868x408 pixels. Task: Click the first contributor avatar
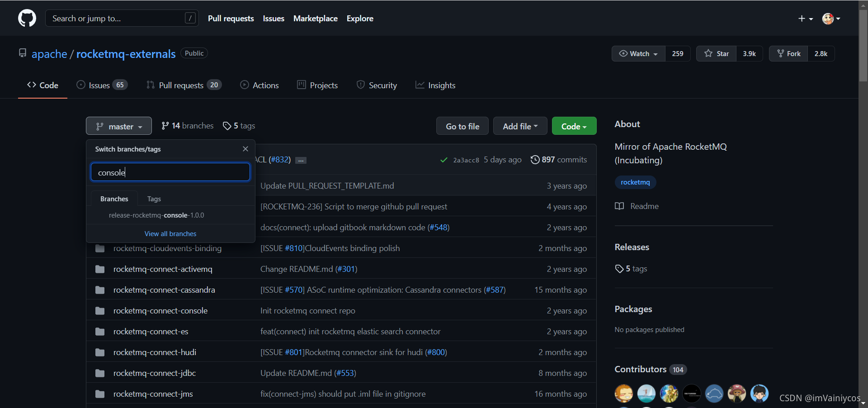[623, 394]
